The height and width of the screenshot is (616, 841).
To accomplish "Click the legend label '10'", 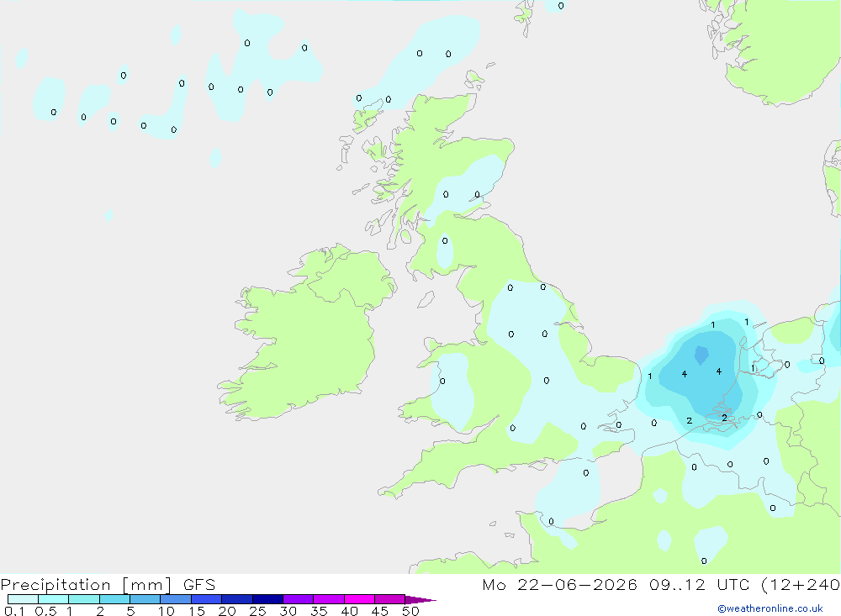I will click(167, 611).
